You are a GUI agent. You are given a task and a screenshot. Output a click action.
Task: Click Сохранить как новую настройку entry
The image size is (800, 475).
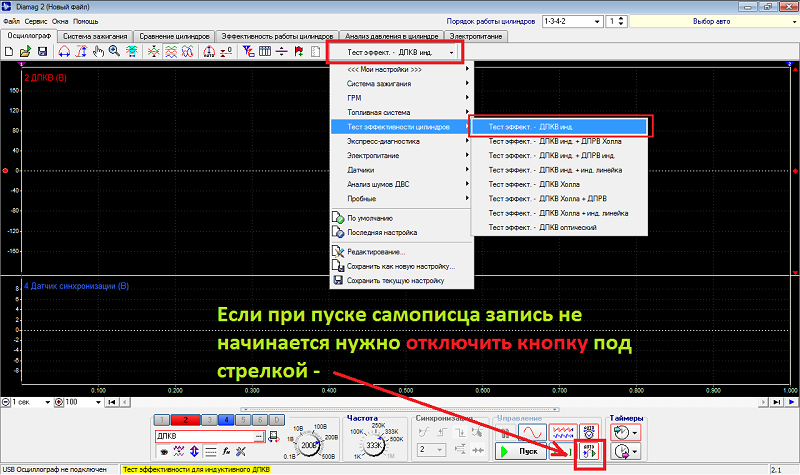(x=402, y=266)
